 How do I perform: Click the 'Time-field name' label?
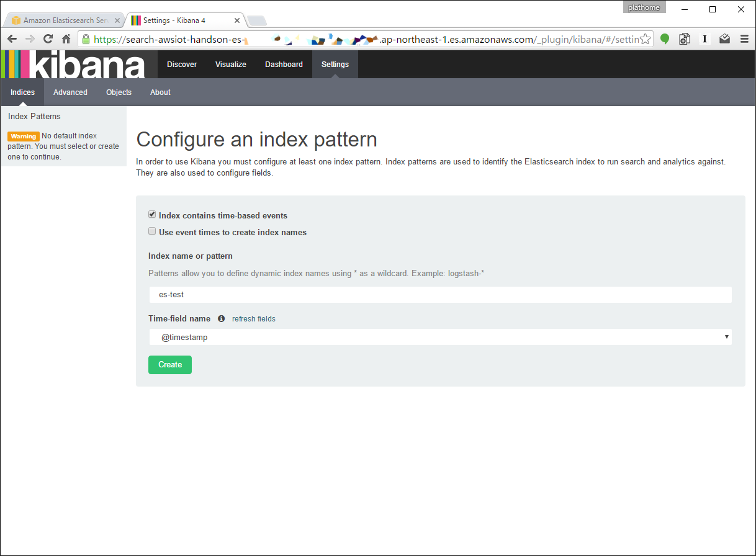tap(179, 319)
